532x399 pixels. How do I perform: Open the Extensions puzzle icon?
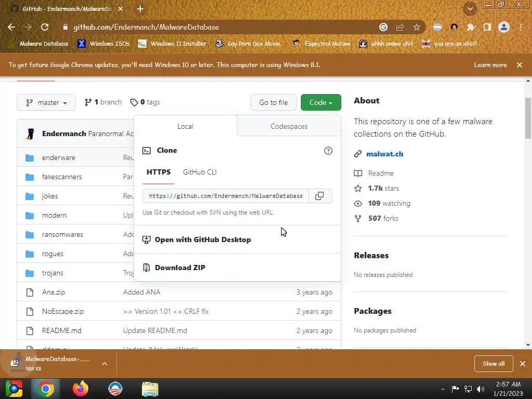pyautogui.click(x=470, y=27)
